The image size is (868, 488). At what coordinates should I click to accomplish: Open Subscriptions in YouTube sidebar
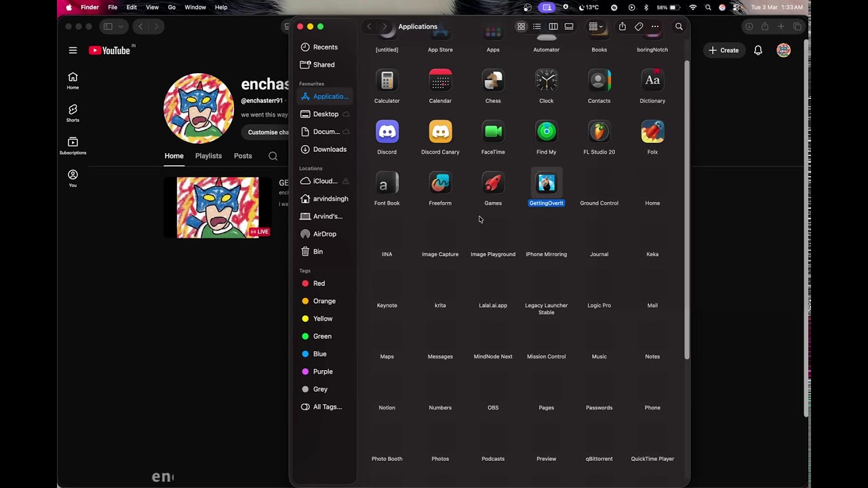tap(73, 145)
